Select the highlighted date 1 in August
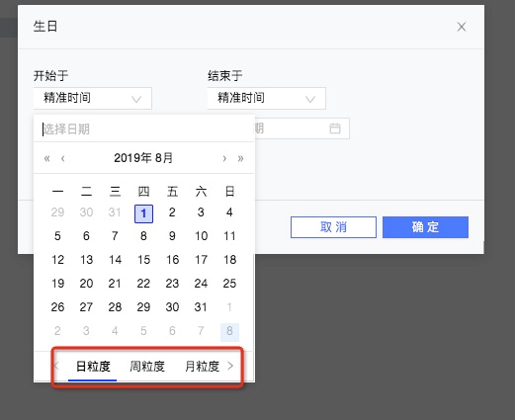The height and width of the screenshot is (420, 515). click(143, 213)
